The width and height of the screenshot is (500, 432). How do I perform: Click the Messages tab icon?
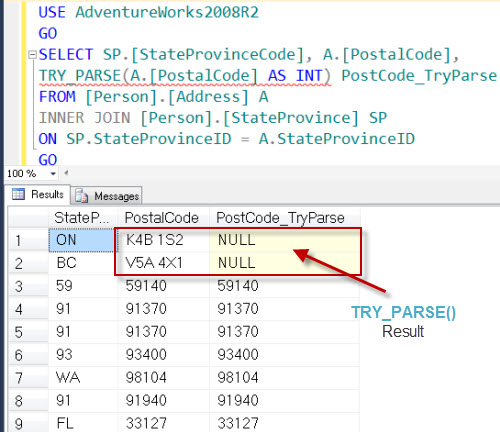[x=81, y=196]
